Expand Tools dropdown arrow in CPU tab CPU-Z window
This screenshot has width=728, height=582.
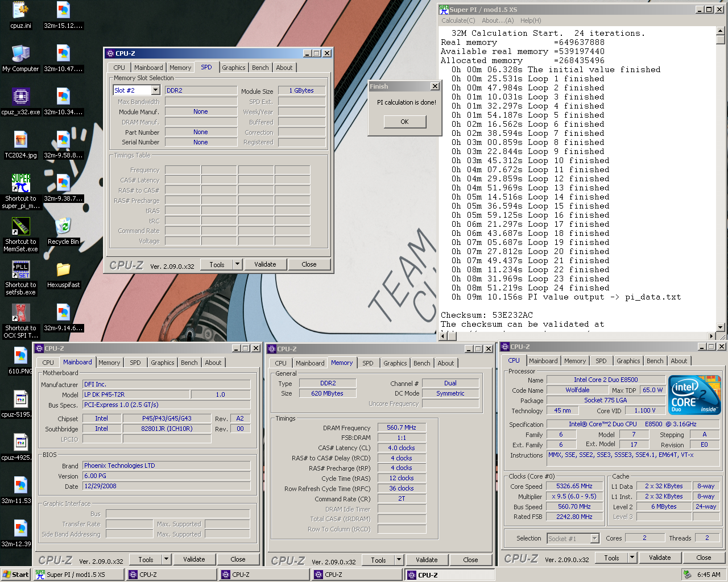[632, 558]
